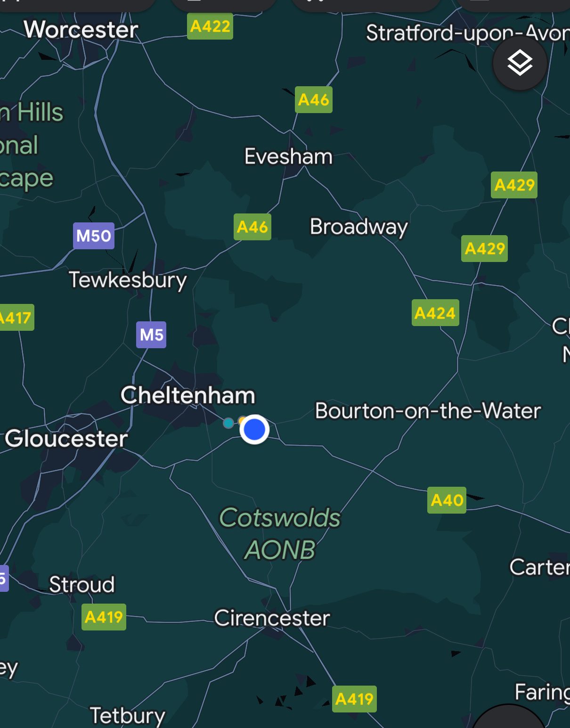Select the Cotswolds AONB area label
The image size is (570, 728).
pyautogui.click(x=280, y=533)
